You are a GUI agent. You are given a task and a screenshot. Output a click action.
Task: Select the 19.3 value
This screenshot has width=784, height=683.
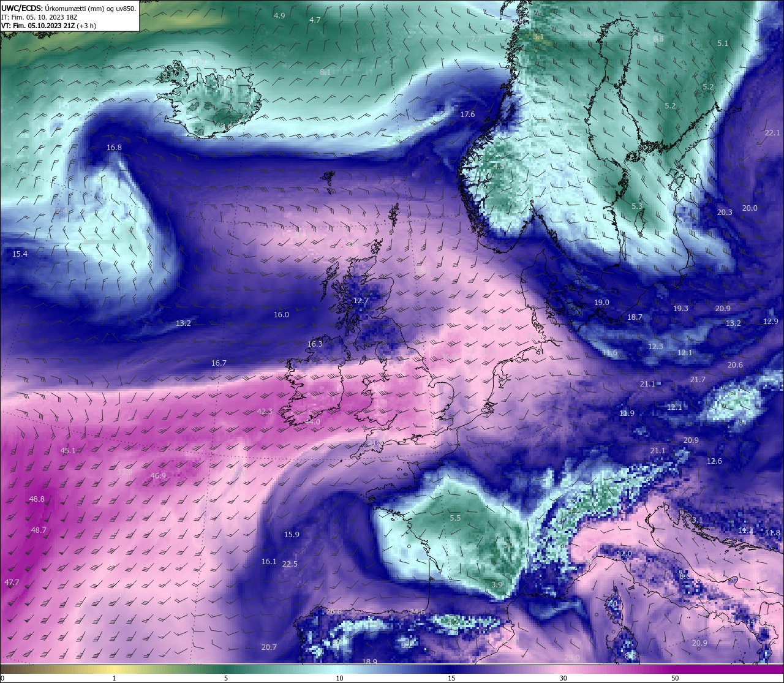tap(680, 308)
